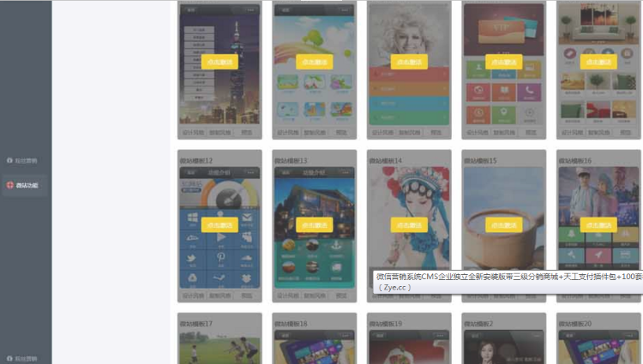Click the red 微站功能 sidebar icon
643x364 pixels.
(x=10, y=185)
